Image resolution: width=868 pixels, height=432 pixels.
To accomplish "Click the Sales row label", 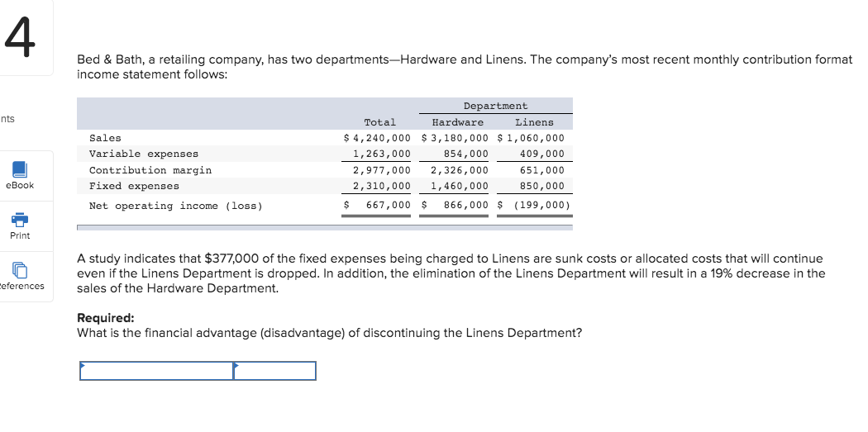I will pos(105,138).
